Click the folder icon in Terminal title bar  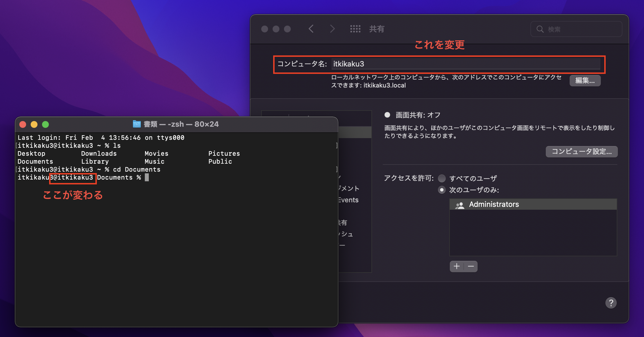pyautogui.click(x=137, y=124)
